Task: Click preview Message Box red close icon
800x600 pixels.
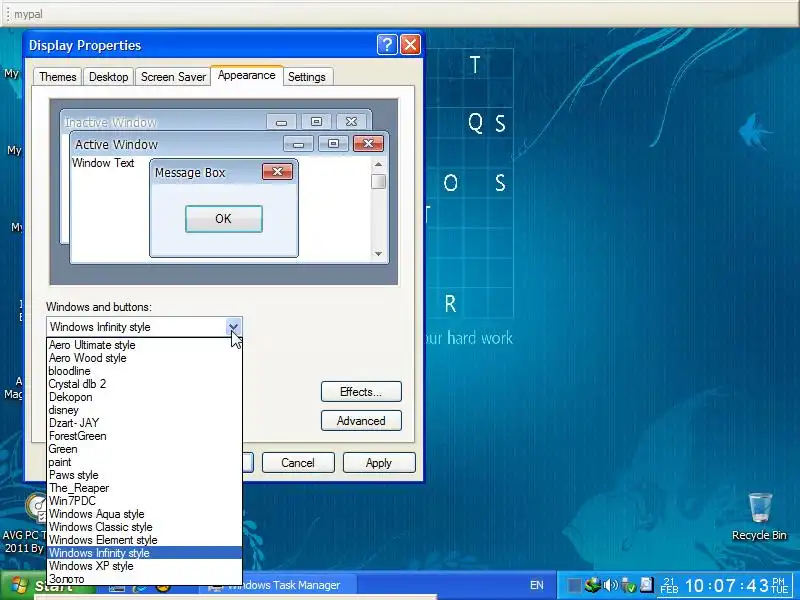Action: coord(278,172)
